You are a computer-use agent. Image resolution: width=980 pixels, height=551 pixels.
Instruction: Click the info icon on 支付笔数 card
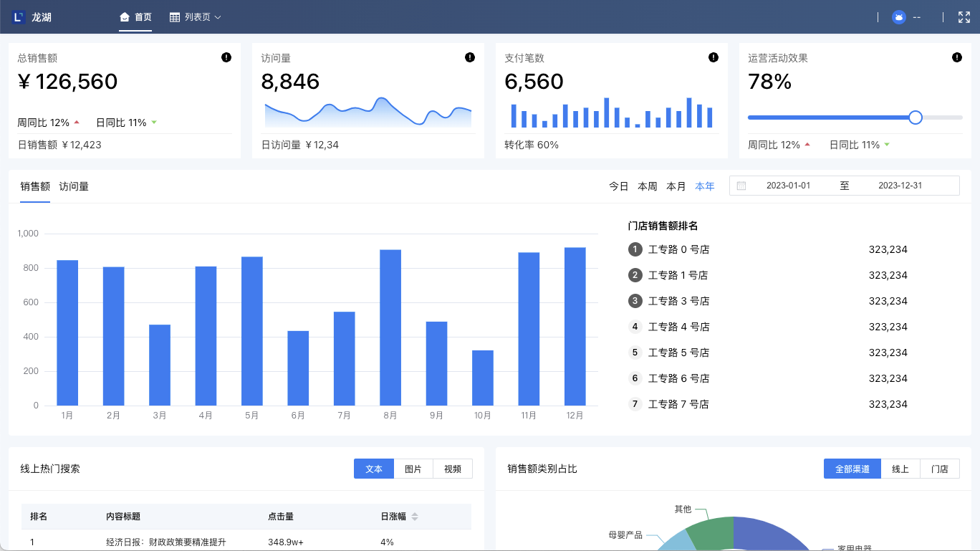(714, 57)
